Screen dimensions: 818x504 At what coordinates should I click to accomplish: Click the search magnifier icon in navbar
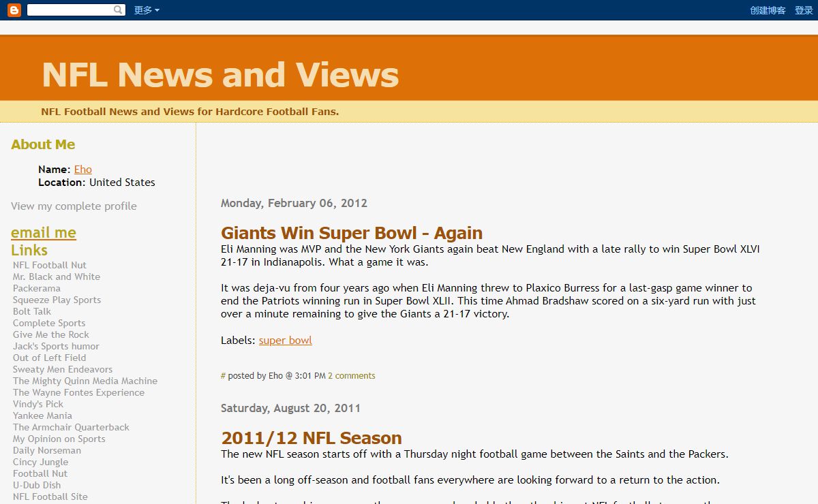click(119, 10)
